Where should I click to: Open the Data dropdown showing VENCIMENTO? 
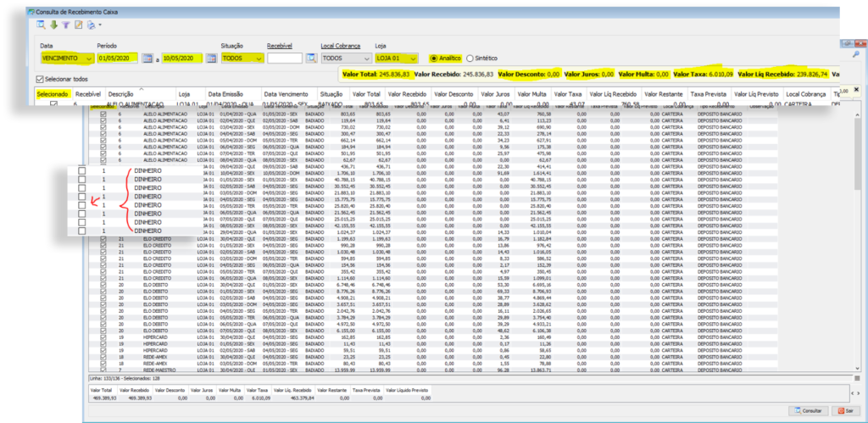[x=67, y=58]
